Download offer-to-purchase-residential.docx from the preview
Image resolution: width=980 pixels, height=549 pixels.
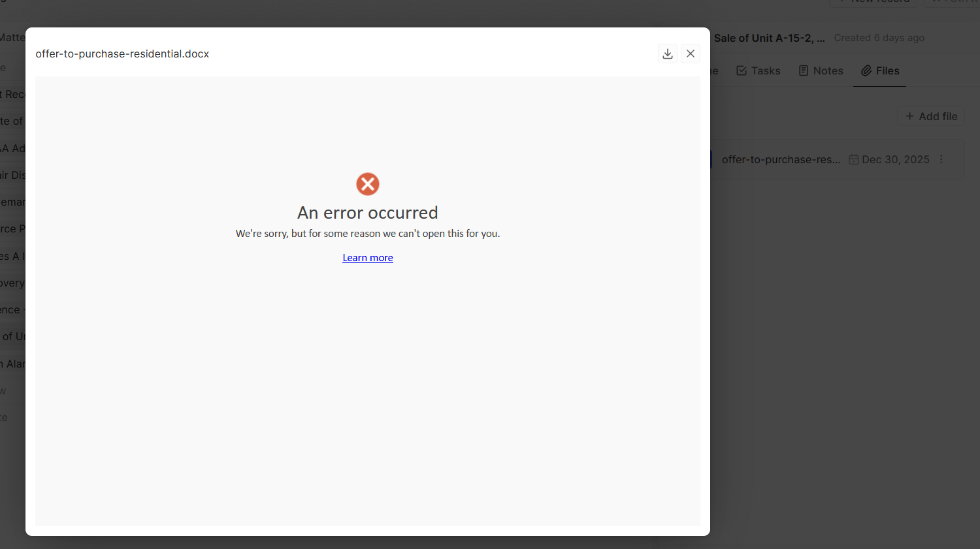(x=667, y=53)
